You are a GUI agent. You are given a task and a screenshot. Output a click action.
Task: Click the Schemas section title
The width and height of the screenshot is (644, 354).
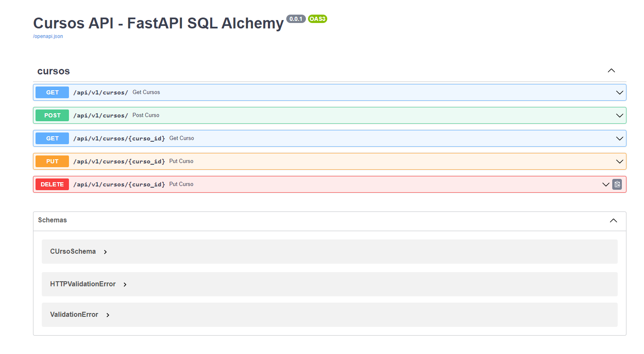(x=52, y=220)
